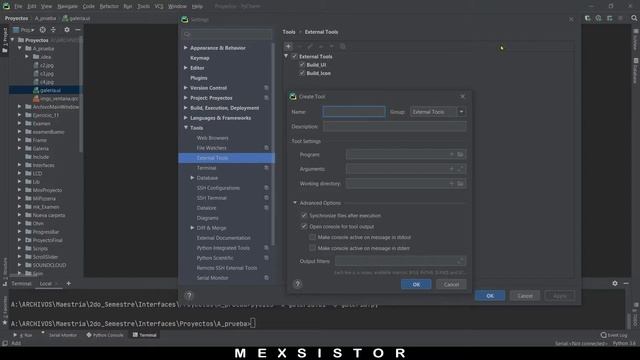Select Plugins in settings list
This screenshot has height=360, width=640.
coord(199,78)
